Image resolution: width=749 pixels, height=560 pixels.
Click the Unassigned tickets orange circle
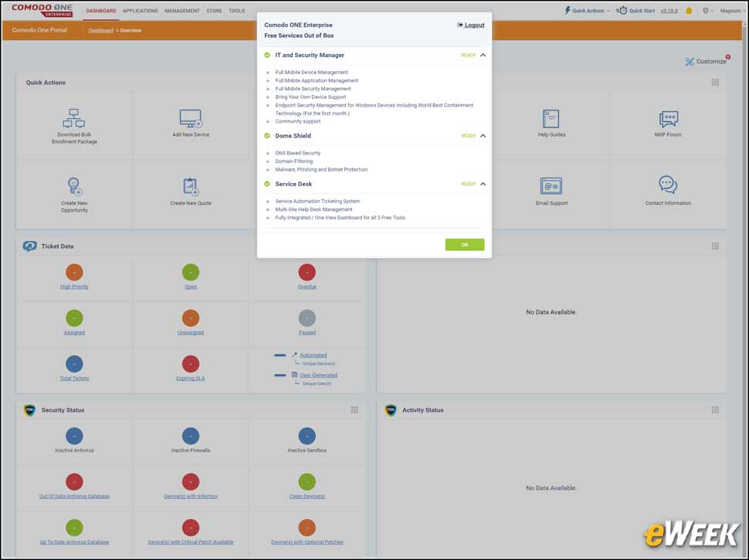191,317
